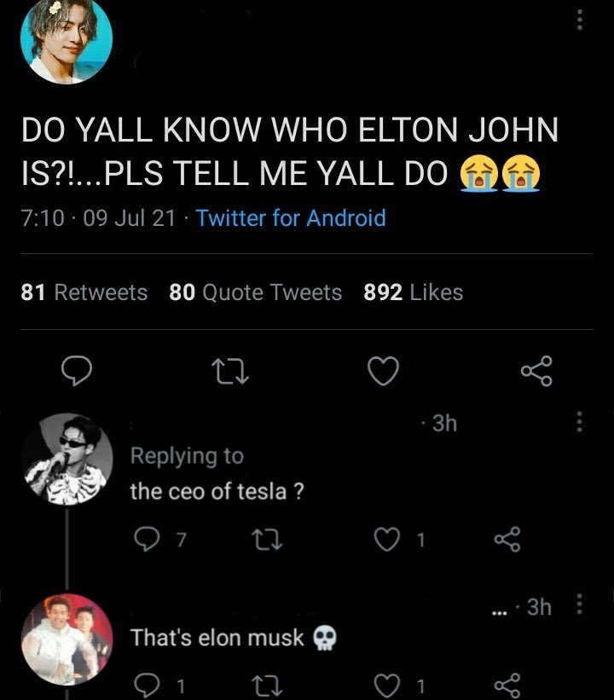614x700 pixels.
Task: Reply to the 'ceo of tesla' comment
Action: 147,539
